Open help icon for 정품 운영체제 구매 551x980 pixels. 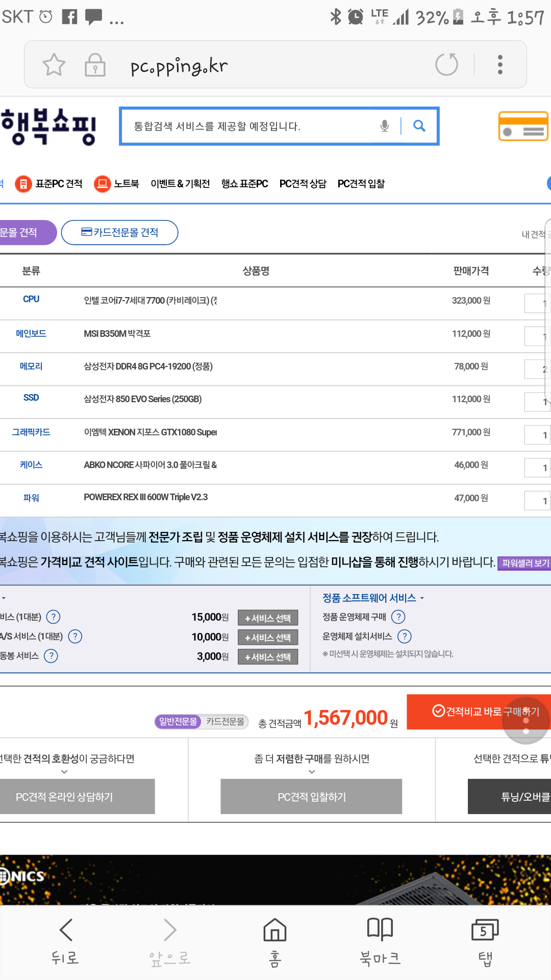398,617
